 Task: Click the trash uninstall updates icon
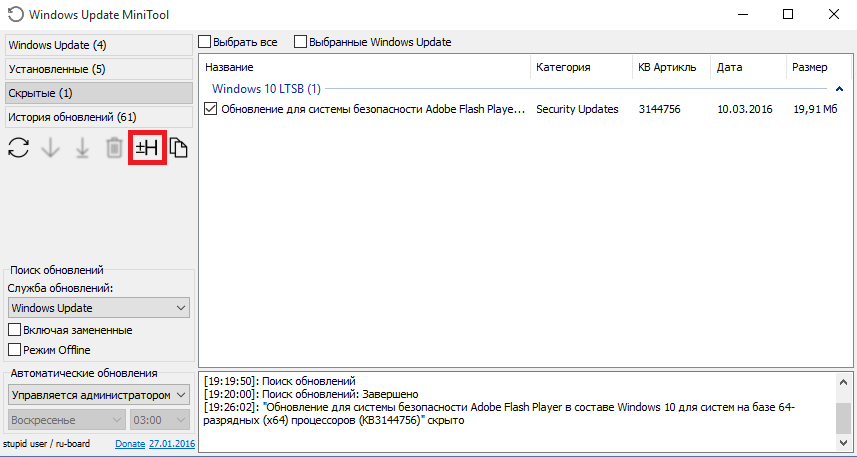pyautogui.click(x=114, y=148)
